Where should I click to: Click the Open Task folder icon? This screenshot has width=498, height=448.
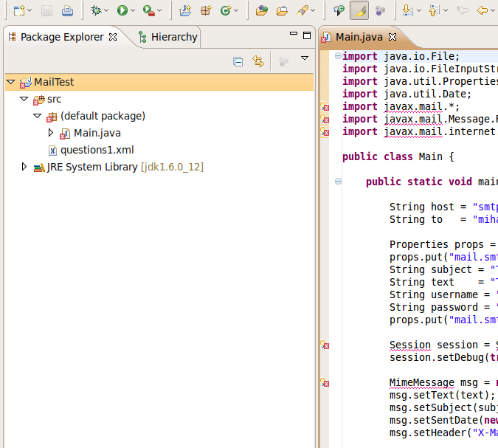[x=282, y=11]
